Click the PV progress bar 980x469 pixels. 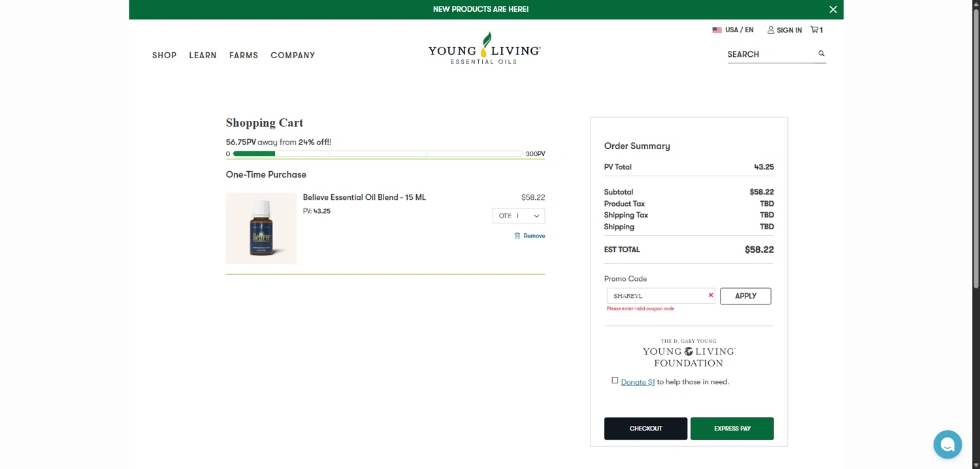coord(378,154)
